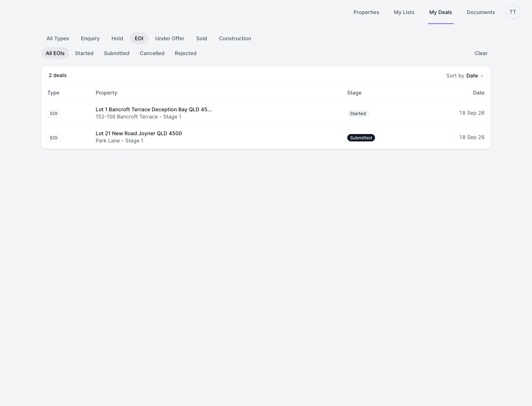Select the EOI type filter tab
The height and width of the screenshot is (406, 532).
[139, 38]
